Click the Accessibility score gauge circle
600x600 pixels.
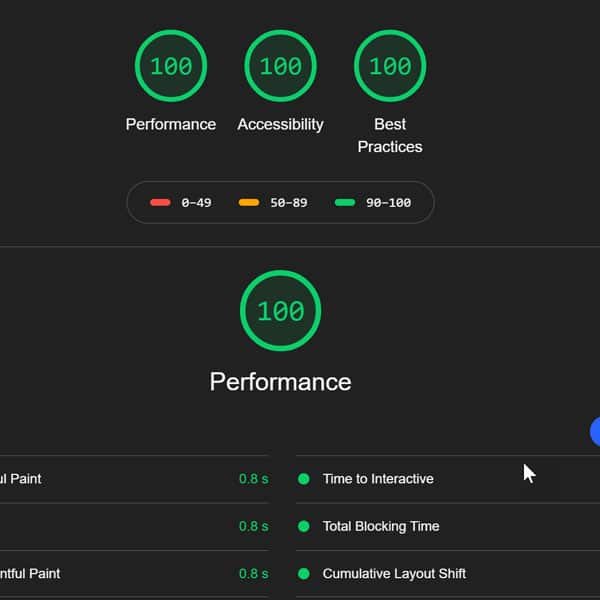click(x=280, y=66)
